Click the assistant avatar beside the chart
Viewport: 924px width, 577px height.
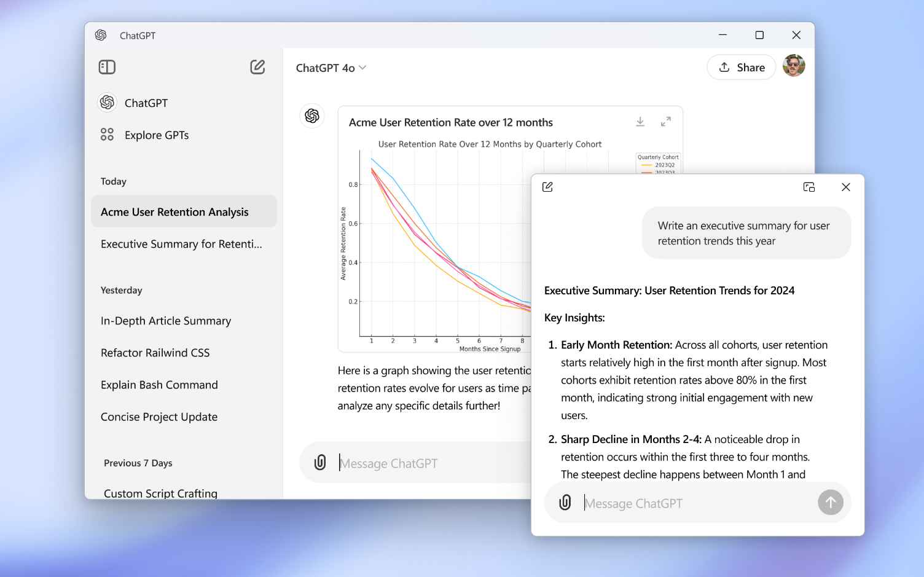[312, 116]
